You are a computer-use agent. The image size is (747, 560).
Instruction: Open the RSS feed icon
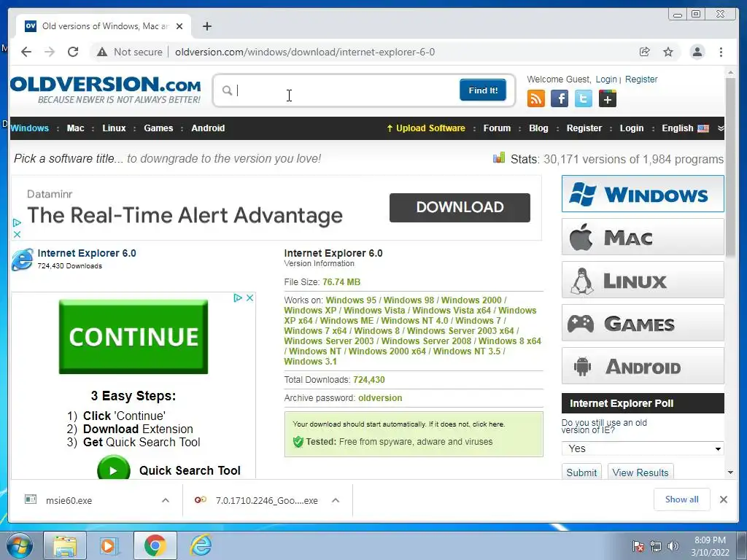(536, 98)
